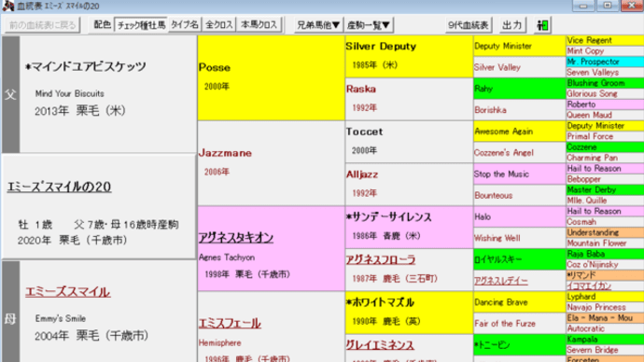Open アグネスフローラ pedigree link
The image size is (644, 362).
coord(380,259)
